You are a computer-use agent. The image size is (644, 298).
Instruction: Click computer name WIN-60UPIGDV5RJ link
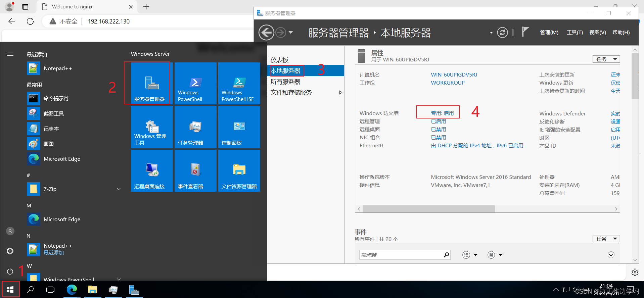coord(454,75)
